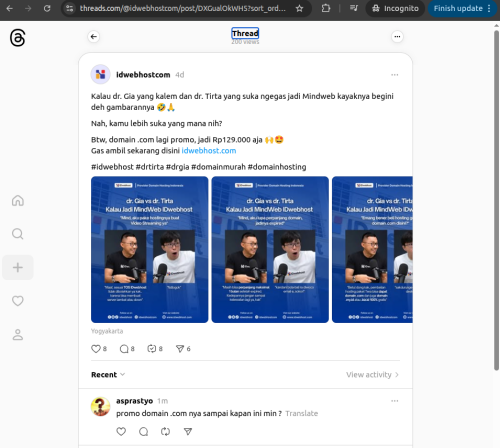Open idwebhostcom username link
The image size is (500, 448).
click(x=143, y=75)
